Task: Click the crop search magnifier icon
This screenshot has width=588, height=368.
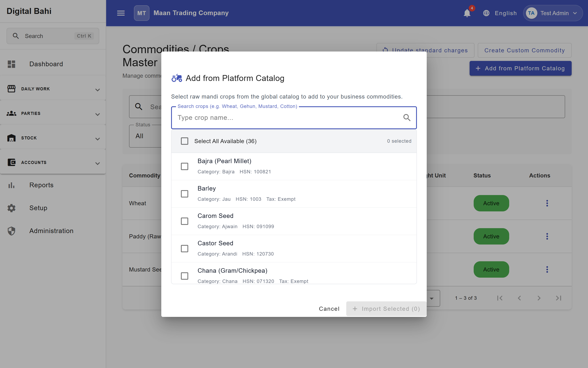Action: 407,118
